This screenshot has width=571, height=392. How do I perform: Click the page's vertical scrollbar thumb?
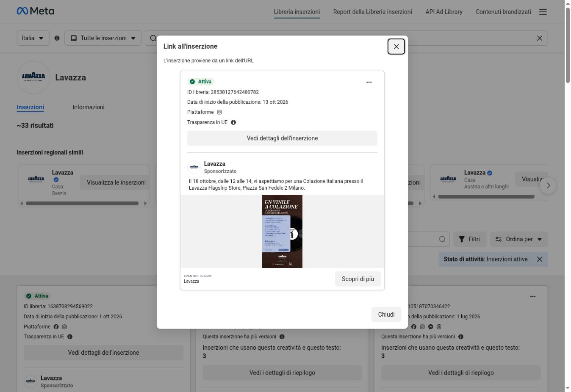[x=568, y=44]
